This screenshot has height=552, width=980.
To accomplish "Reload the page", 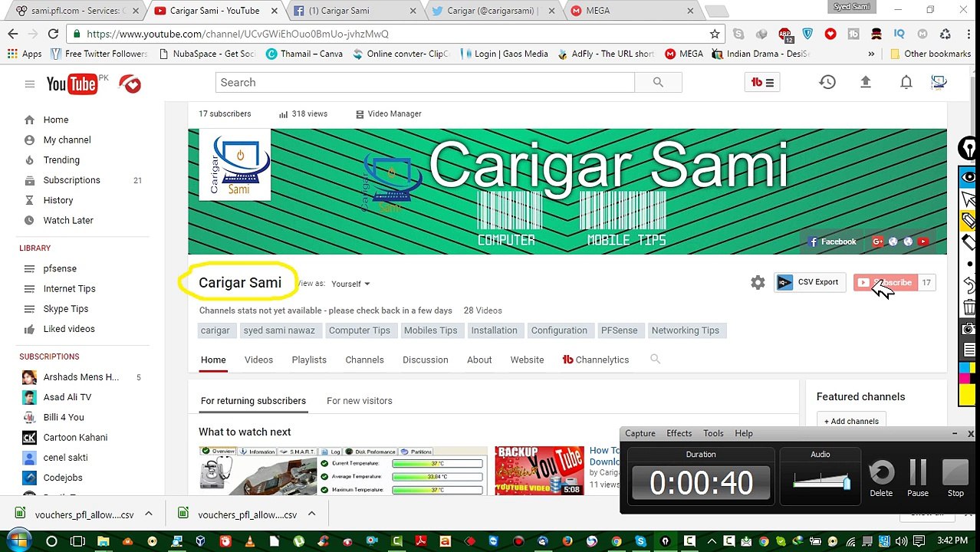I will coord(53,34).
